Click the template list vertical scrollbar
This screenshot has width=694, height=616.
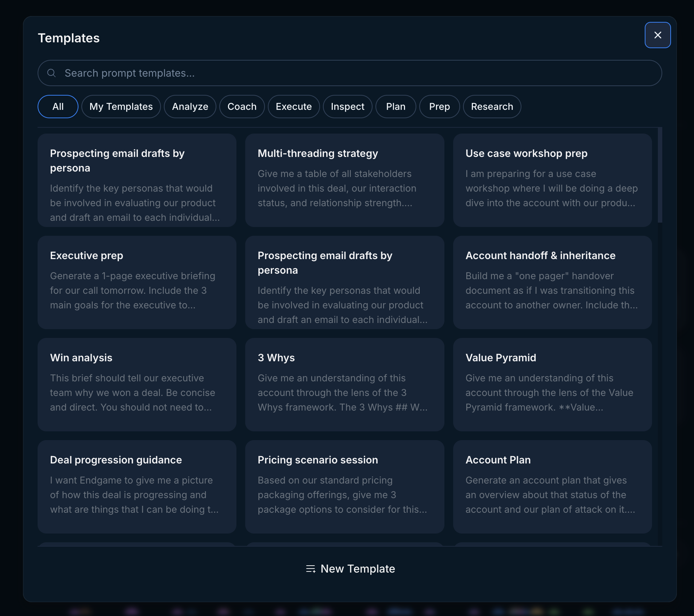click(x=660, y=175)
